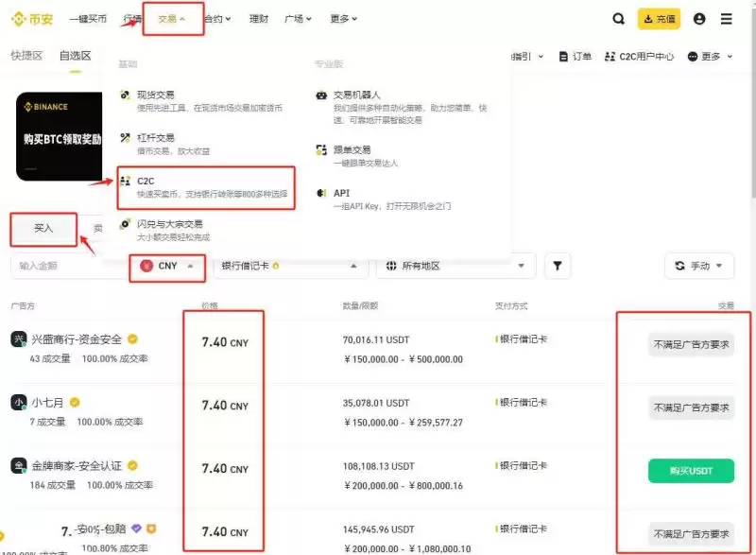The width and height of the screenshot is (756, 555).
Task: Open the hamburger menu icon top right
Action: tap(728, 18)
